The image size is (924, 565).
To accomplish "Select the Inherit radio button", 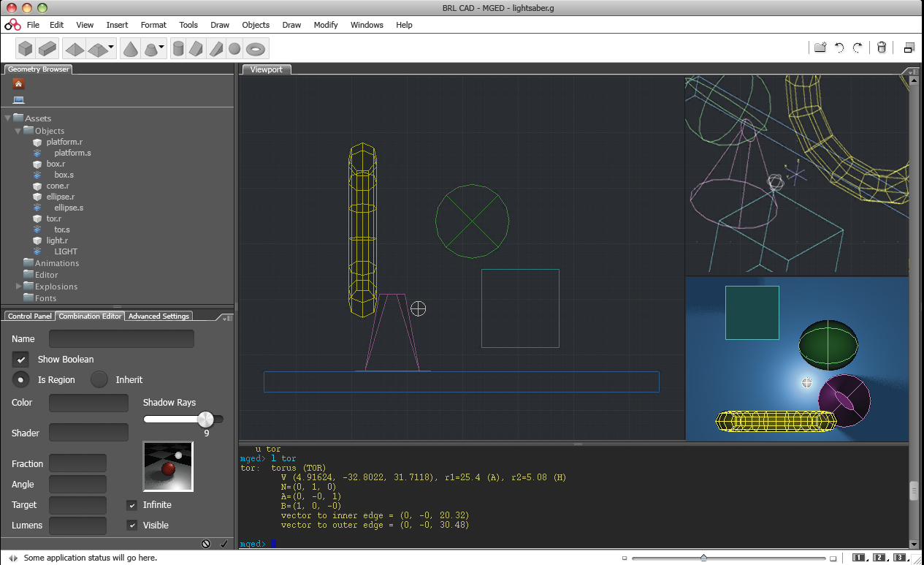I will [99, 379].
